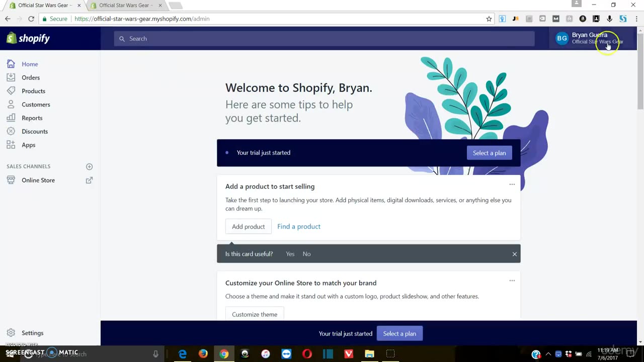
Task: Open the Home section in sidebar
Action: [x=30, y=64]
